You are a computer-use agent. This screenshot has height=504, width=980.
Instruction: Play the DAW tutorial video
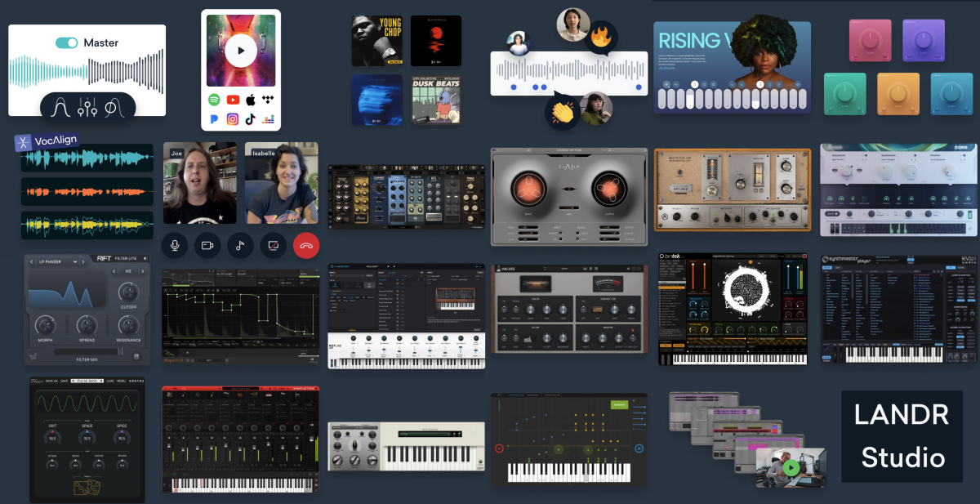791,468
